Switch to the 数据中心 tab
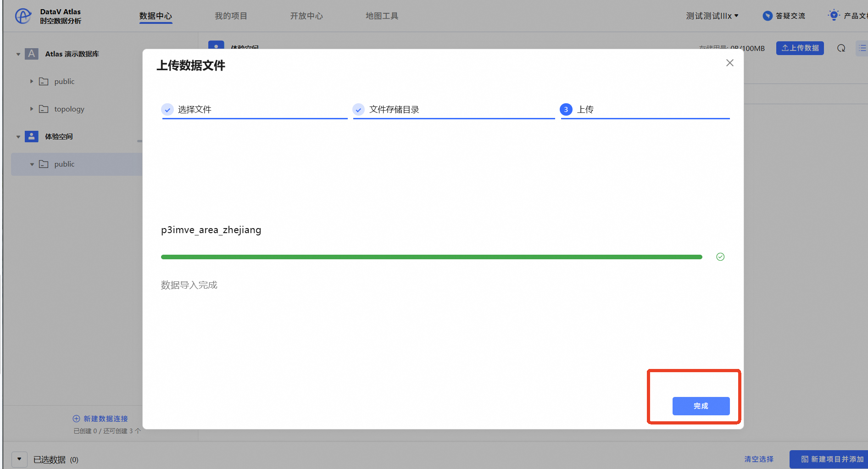This screenshot has width=868, height=469. pos(156,16)
